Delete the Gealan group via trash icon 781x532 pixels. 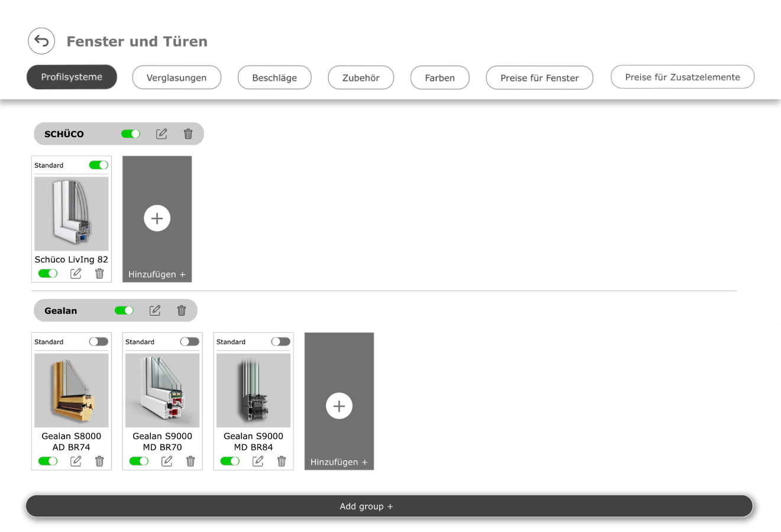click(x=181, y=310)
